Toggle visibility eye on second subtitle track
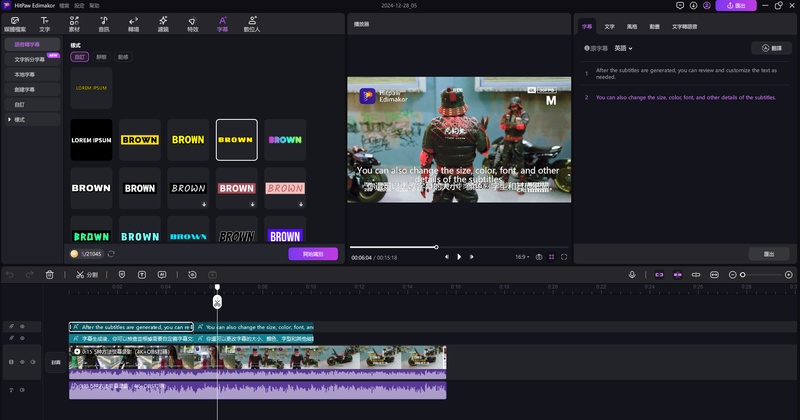 (x=23, y=338)
